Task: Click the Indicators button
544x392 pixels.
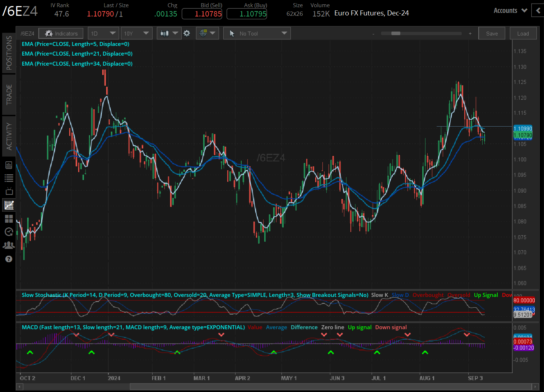Action: (x=61, y=33)
